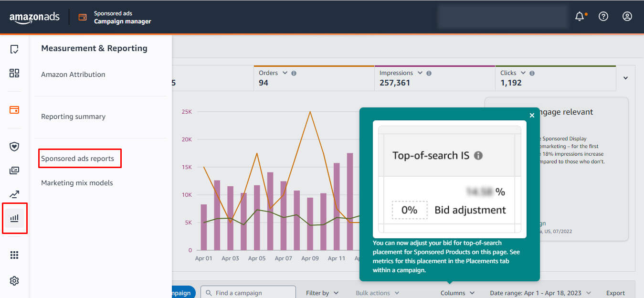The image size is (644, 298).
Task: Open the all products grid icon
Action: point(14,255)
